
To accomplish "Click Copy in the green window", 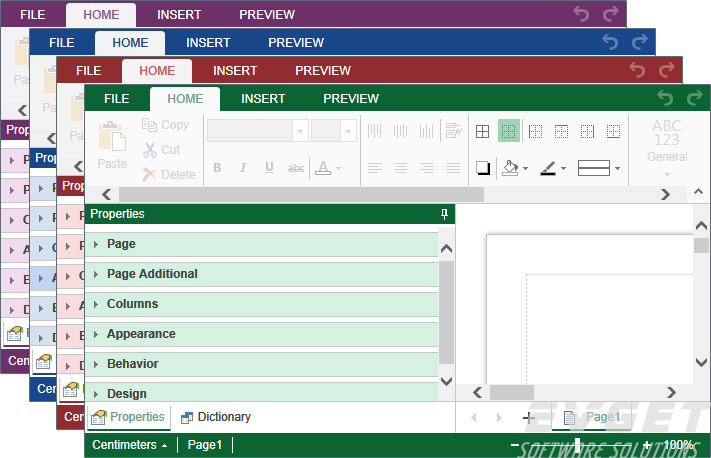I will (165, 125).
